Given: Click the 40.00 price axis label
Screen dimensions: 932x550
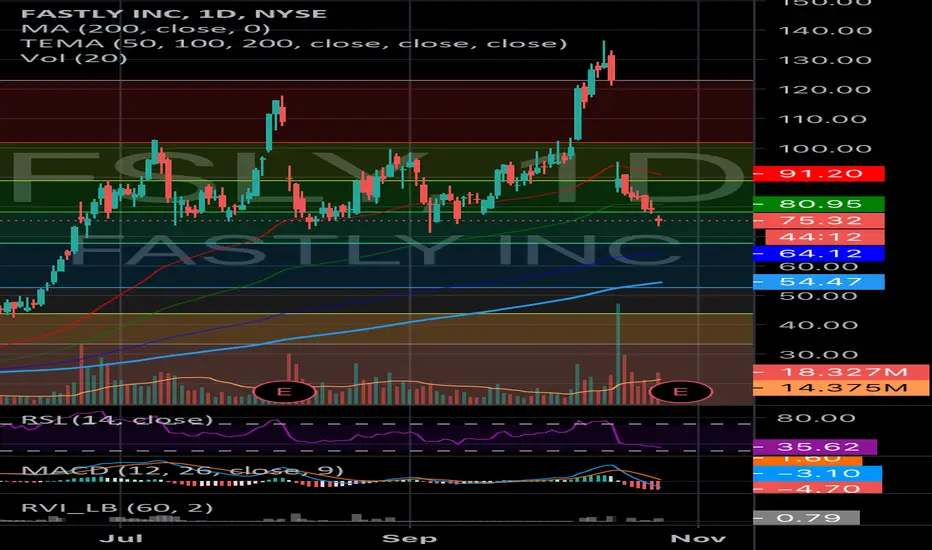Looking at the screenshot, I should pos(818,325).
